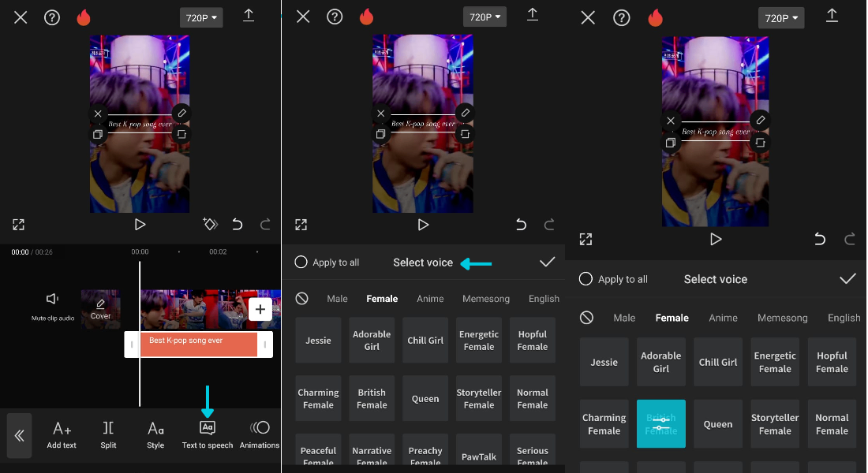868x473 pixels.
Task: Tap flame icon in right panel
Action: pyautogui.click(x=656, y=18)
